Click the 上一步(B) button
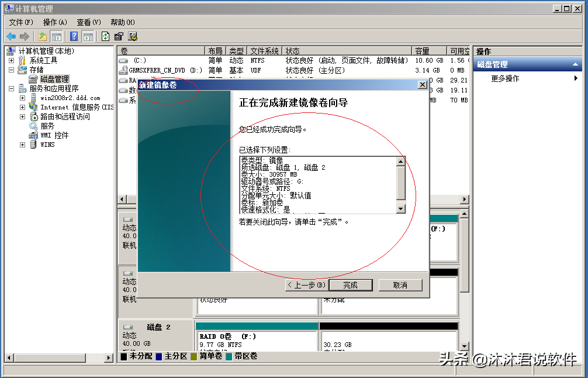The image size is (588, 378). click(307, 285)
